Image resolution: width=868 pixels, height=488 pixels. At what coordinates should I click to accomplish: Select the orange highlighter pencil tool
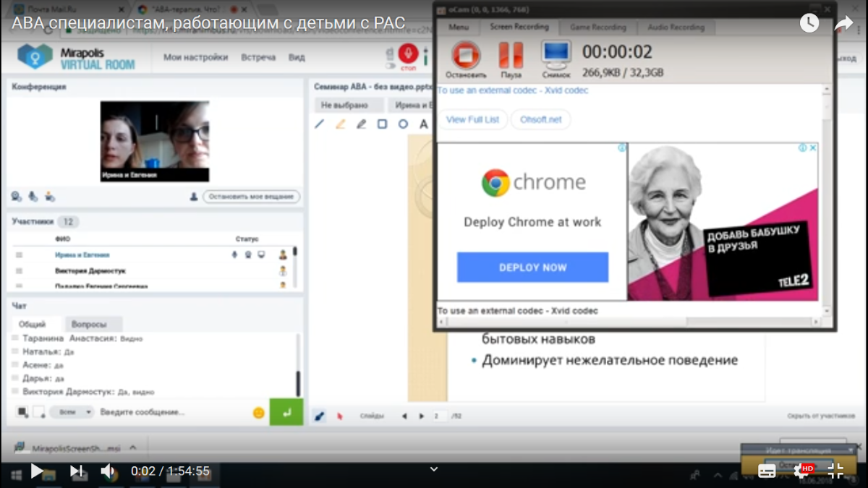(x=340, y=124)
